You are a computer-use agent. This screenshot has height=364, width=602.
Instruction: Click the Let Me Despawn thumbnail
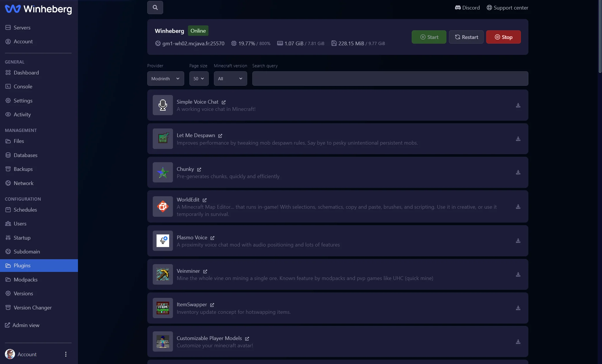tap(163, 139)
